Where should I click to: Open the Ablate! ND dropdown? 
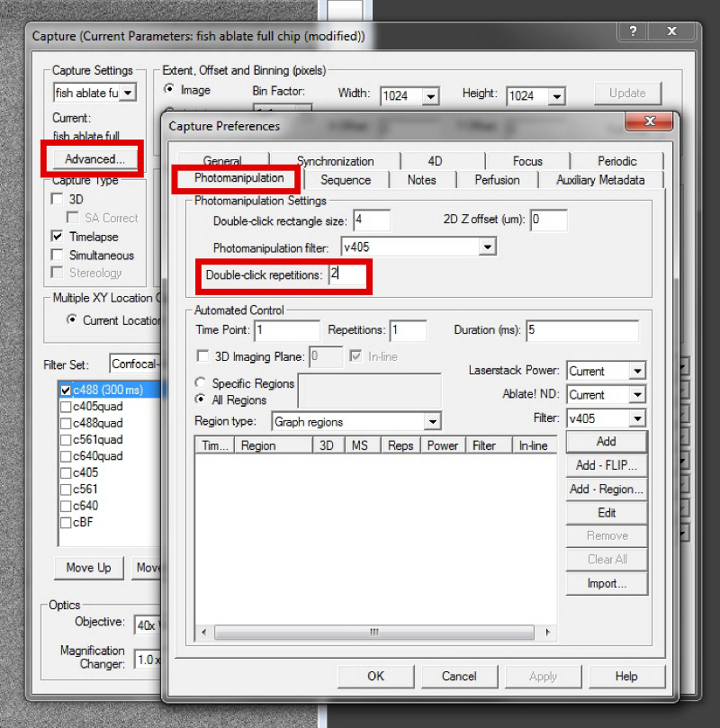click(637, 395)
